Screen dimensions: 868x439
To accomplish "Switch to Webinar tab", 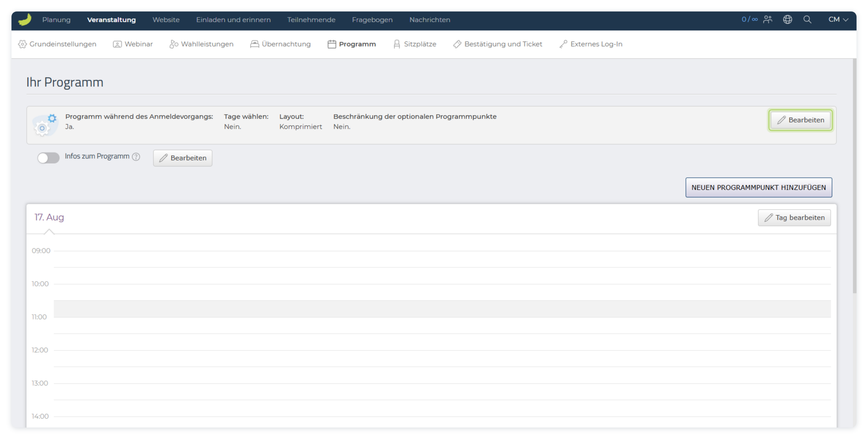I will click(133, 44).
